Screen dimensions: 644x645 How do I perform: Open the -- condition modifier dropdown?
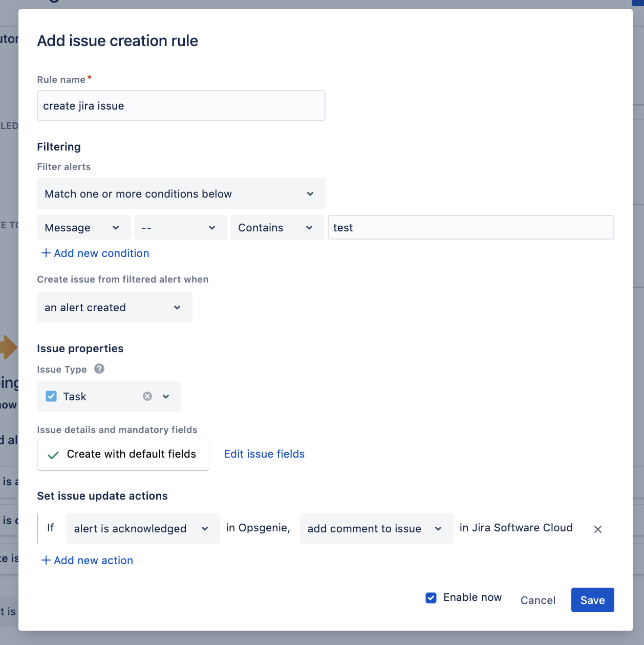click(x=181, y=227)
